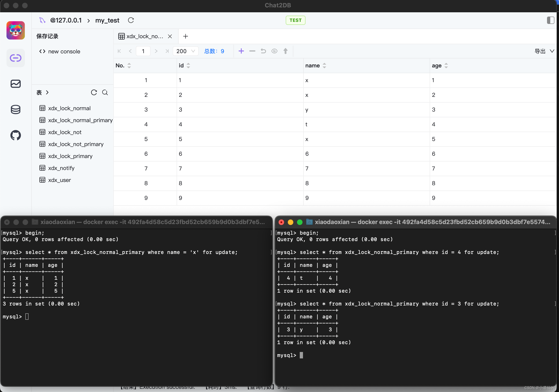
Task: Select the id cell in row 6
Action: pyautogui.click(x=240, y=154)
